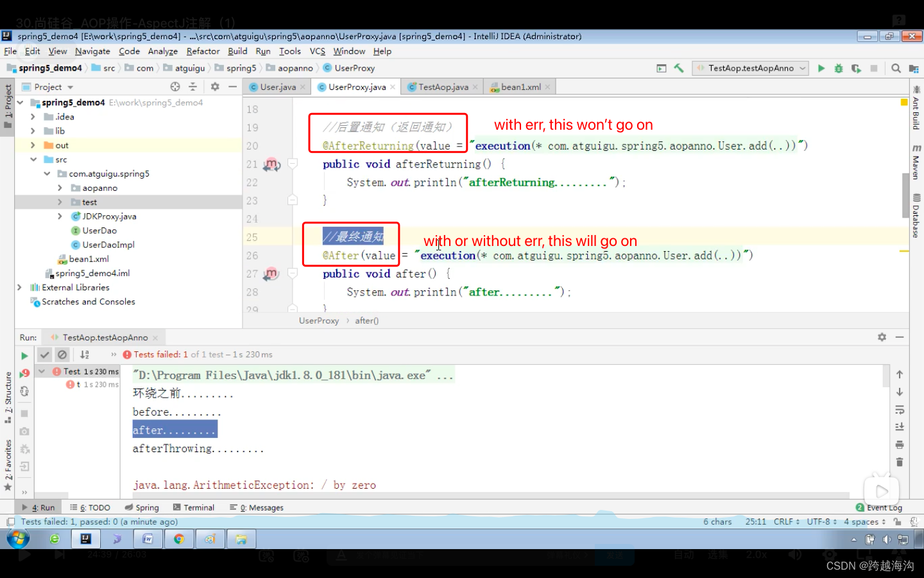
Task: Toggle the 2: Favorites tool window
Action: (8, 465)
